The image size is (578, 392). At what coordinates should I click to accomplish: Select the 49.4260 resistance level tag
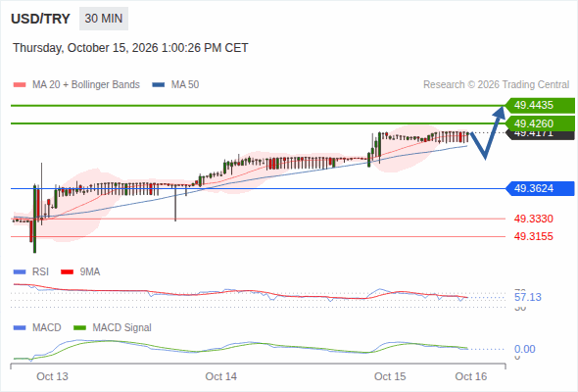[540, 123]
